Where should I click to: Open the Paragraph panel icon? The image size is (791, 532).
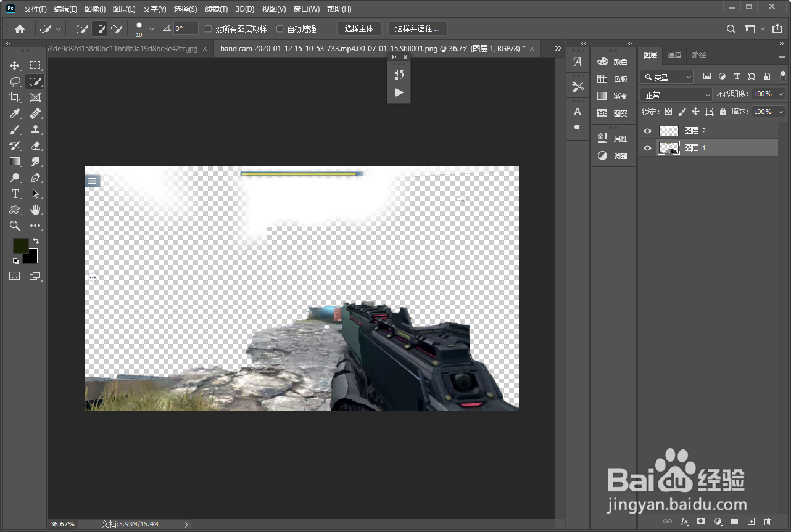click(578, 129)
